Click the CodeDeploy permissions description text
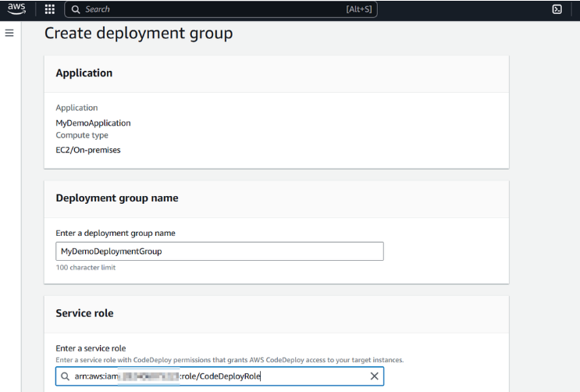 (230, 360)
